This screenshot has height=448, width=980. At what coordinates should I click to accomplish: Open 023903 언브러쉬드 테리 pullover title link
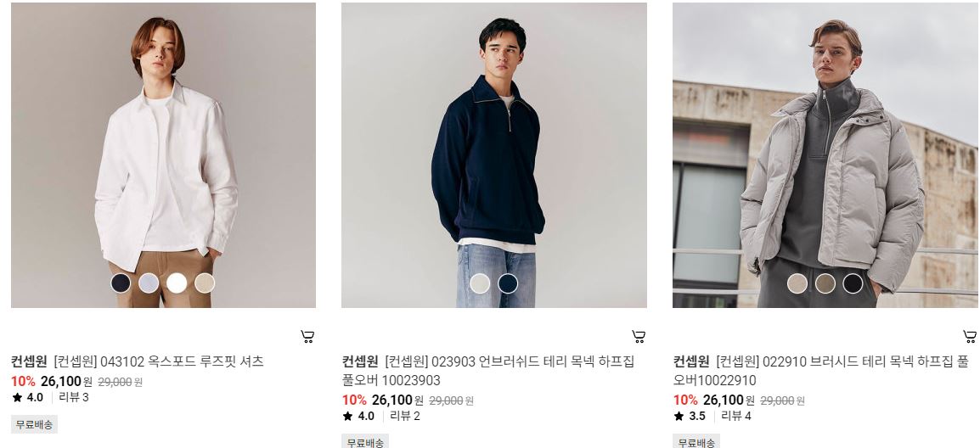488,371
